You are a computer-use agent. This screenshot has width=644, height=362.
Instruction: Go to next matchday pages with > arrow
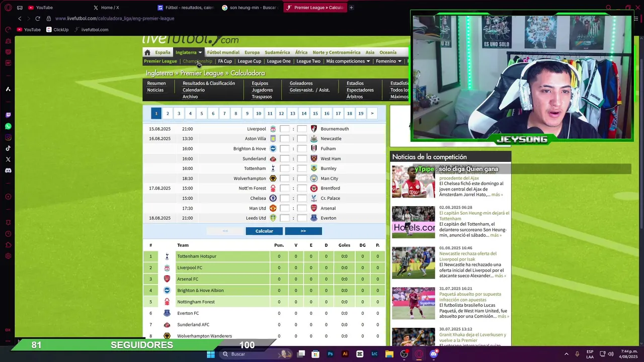(372, 114)
